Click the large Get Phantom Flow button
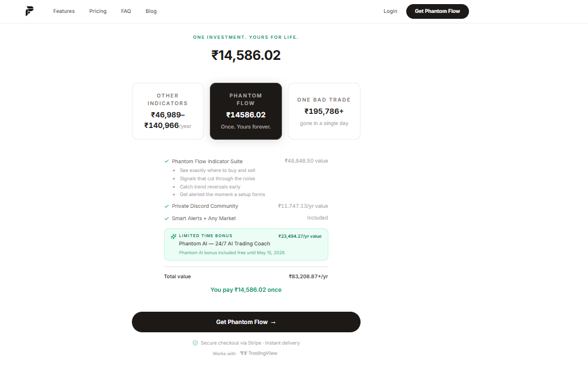This screenshot has width=588, height=371. point(246,322)
